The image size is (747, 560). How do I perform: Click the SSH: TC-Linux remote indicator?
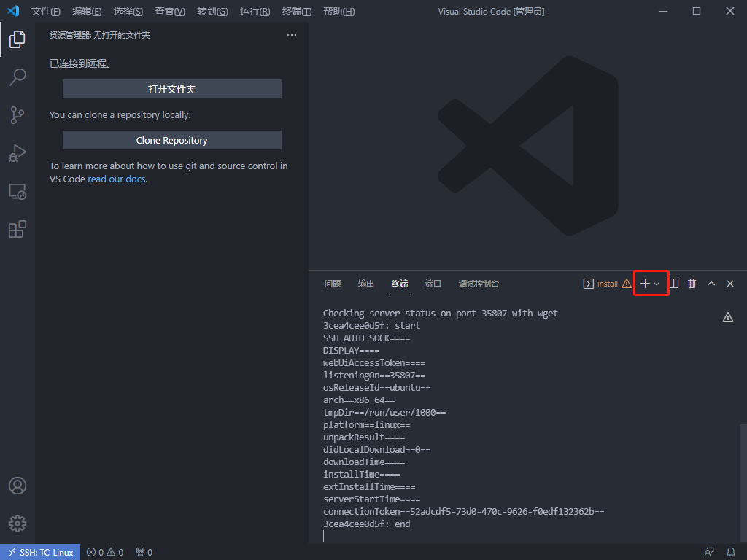tap(41, 552)
